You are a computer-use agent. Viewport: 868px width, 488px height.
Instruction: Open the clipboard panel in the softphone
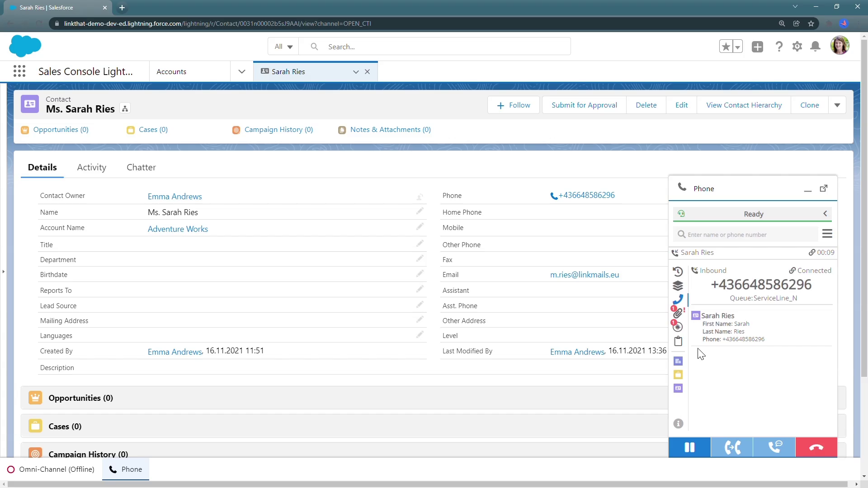[x=678, y=341]
